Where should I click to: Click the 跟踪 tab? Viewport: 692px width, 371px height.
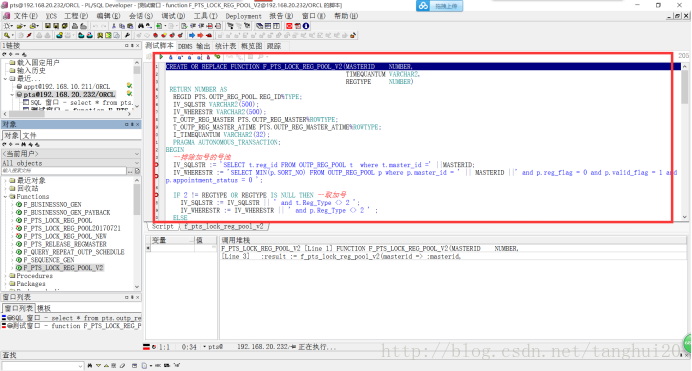pyautogui.click(x=274, y=46)
